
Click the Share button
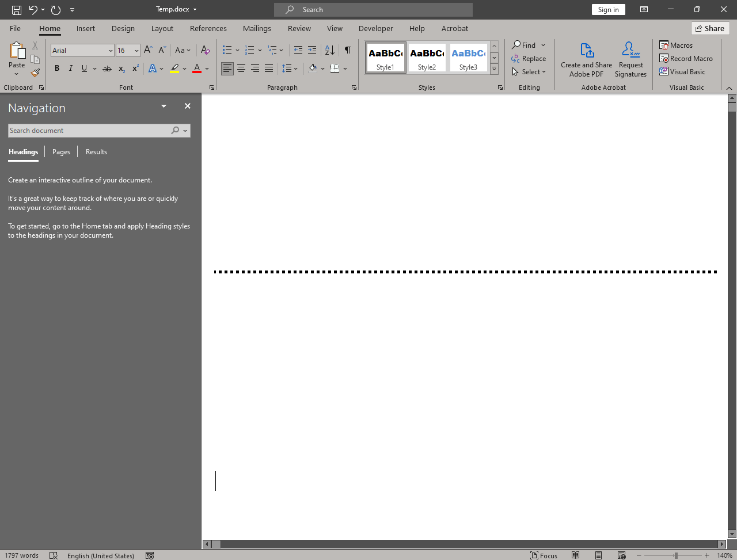(711, 28)
